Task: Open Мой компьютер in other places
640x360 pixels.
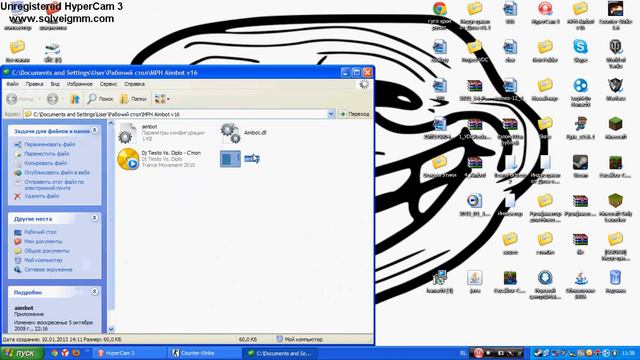Action: pos(43,260)
